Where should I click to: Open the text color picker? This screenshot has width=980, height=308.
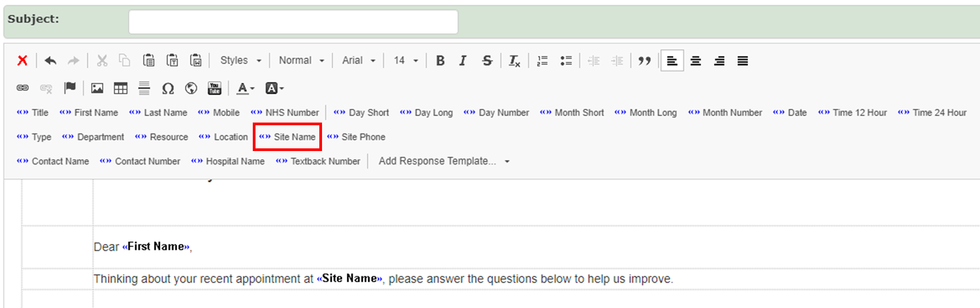pos(245,88)
